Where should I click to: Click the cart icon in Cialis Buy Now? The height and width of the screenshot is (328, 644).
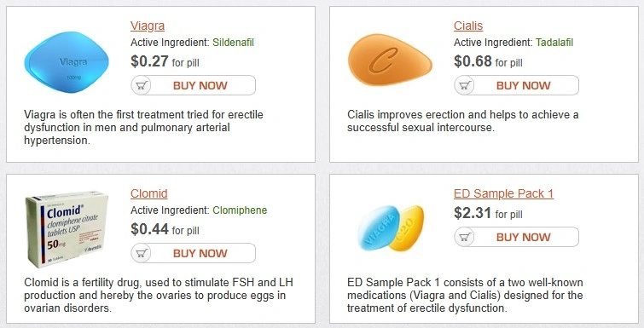(x=465, y=85)
